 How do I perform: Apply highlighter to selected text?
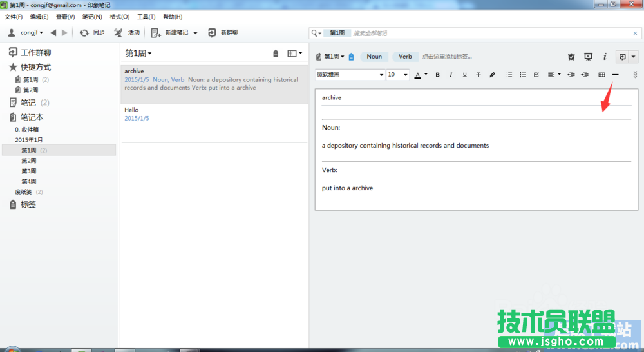493,75
